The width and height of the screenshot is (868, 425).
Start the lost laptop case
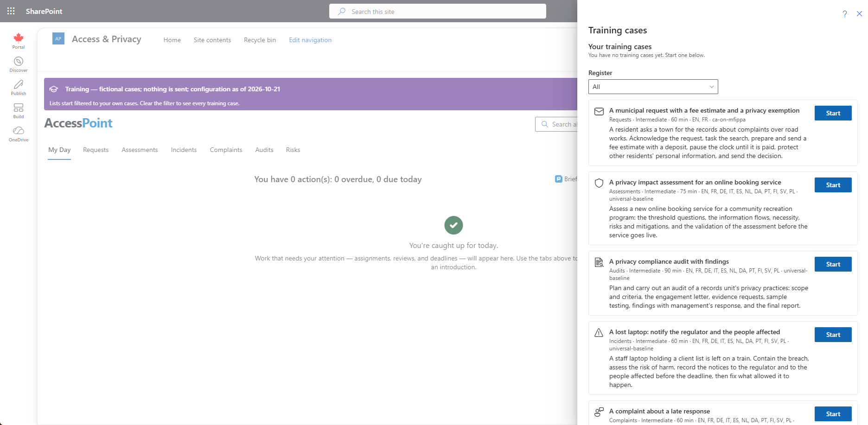pos(833,335)
